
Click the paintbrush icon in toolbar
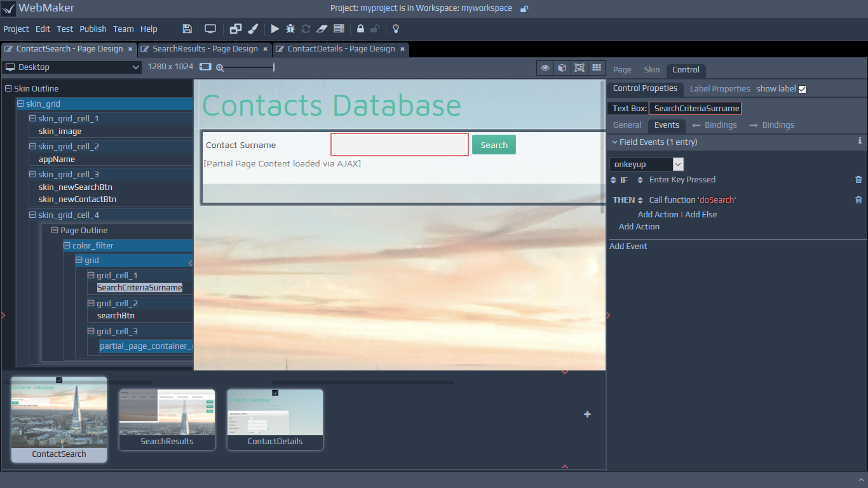pos(252,29)
